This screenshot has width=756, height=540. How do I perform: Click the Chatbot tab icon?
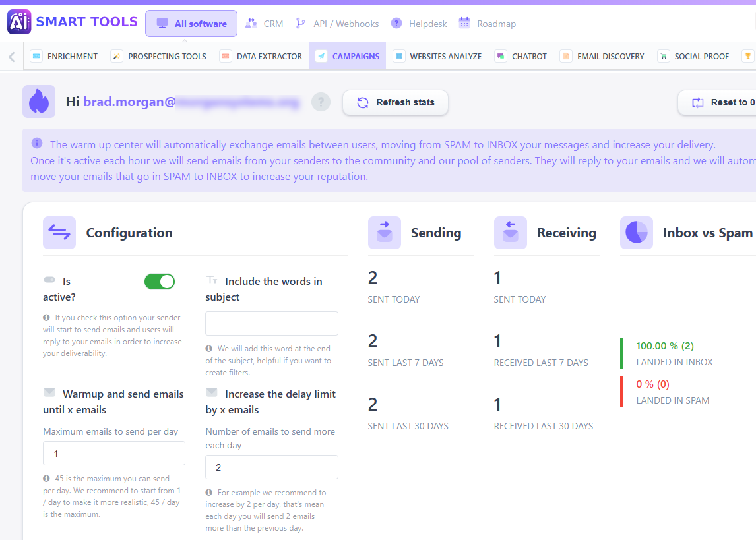coord(501,56)
